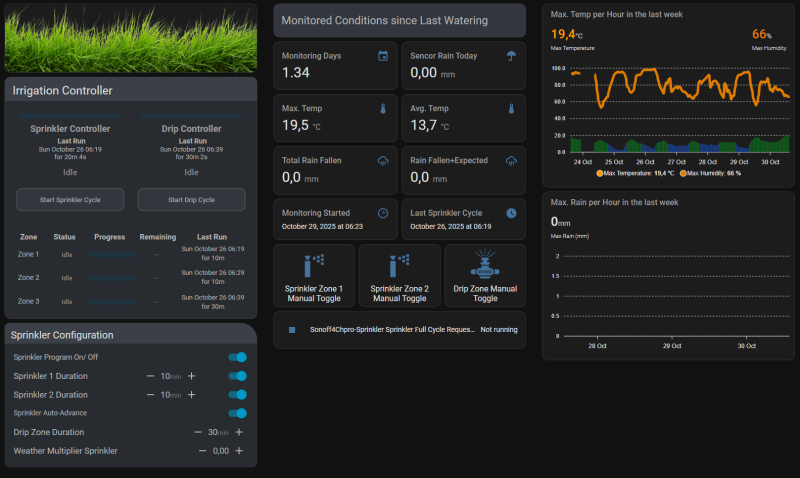Start the Sprinkler Cycle
The width and height of the screenshot is (800, 478).
click(70, 199)
